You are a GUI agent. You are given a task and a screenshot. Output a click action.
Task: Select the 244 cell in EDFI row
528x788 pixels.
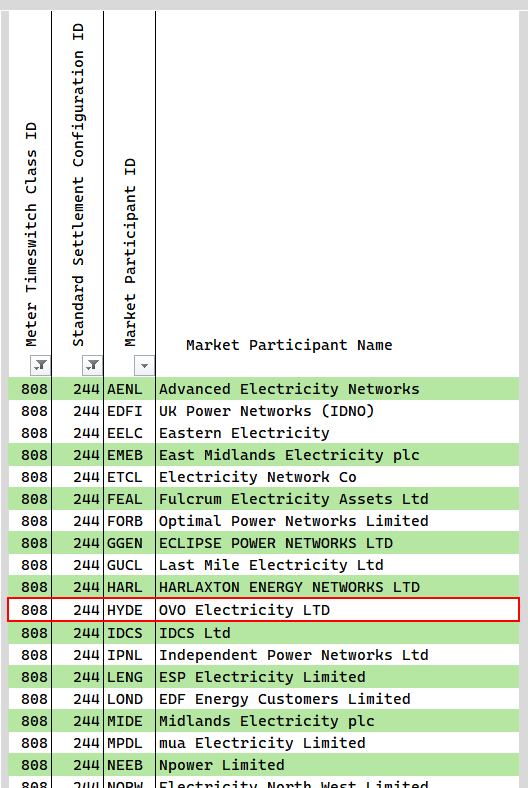(x=77, y=411)
